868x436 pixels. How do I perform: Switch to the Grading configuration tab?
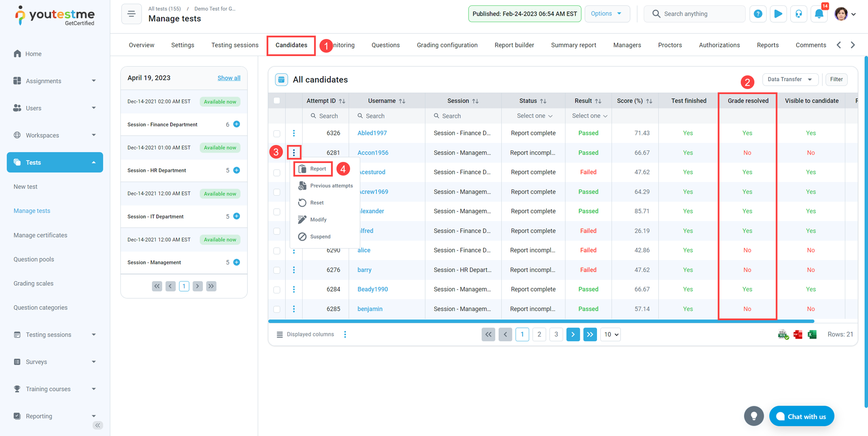pos(447,45)
